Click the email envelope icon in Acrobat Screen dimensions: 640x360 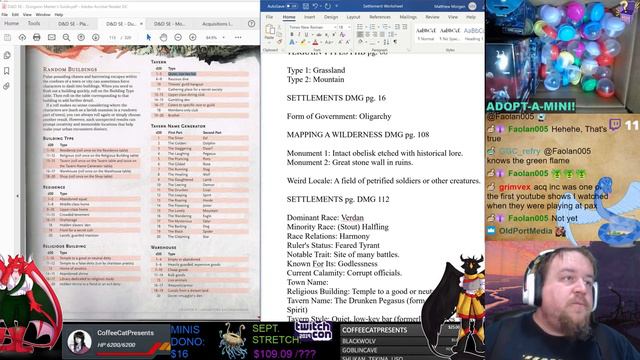(51, 37)
